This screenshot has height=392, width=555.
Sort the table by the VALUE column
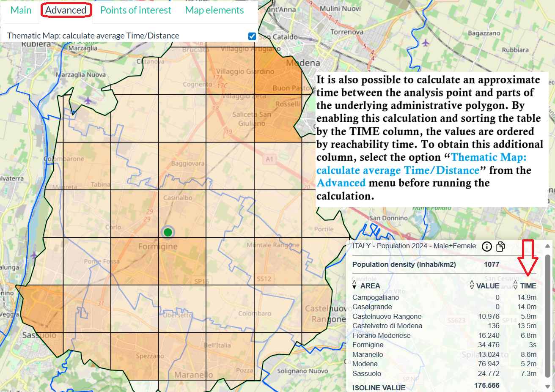click(x=487, y=286)
